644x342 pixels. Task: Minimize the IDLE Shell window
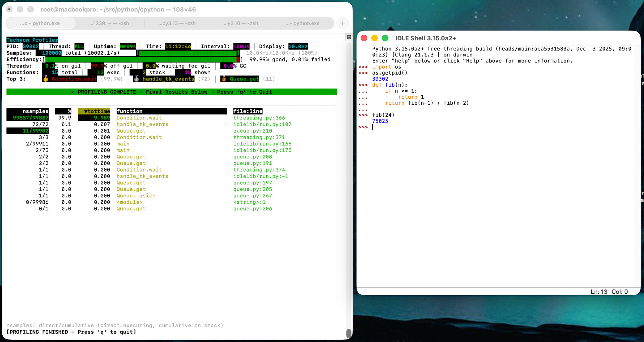click(x=375, y=38)
